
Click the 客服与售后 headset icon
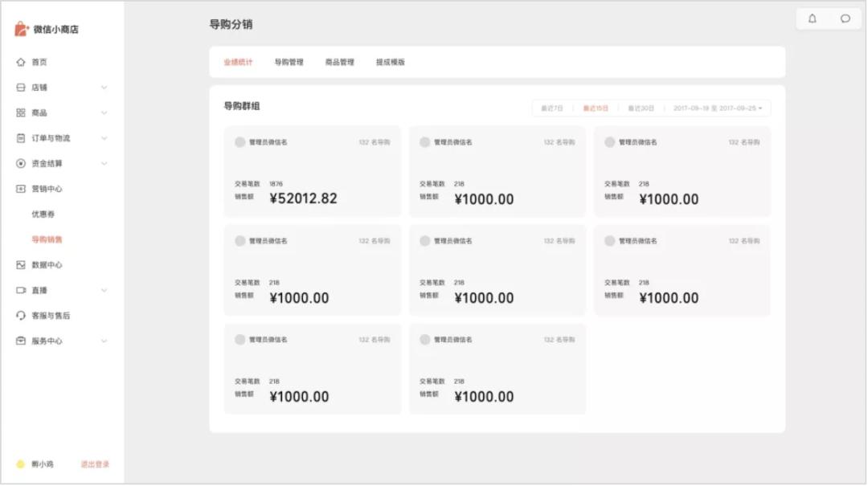point(21,316)
